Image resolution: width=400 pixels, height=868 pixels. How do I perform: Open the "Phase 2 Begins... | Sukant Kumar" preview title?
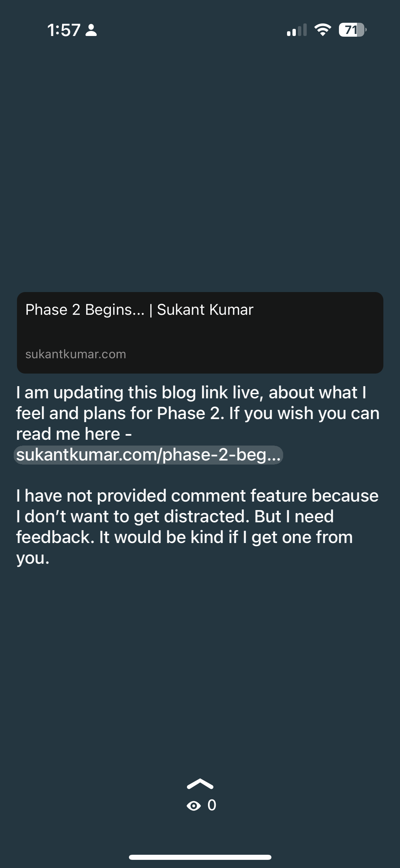[x=139, y=310]
